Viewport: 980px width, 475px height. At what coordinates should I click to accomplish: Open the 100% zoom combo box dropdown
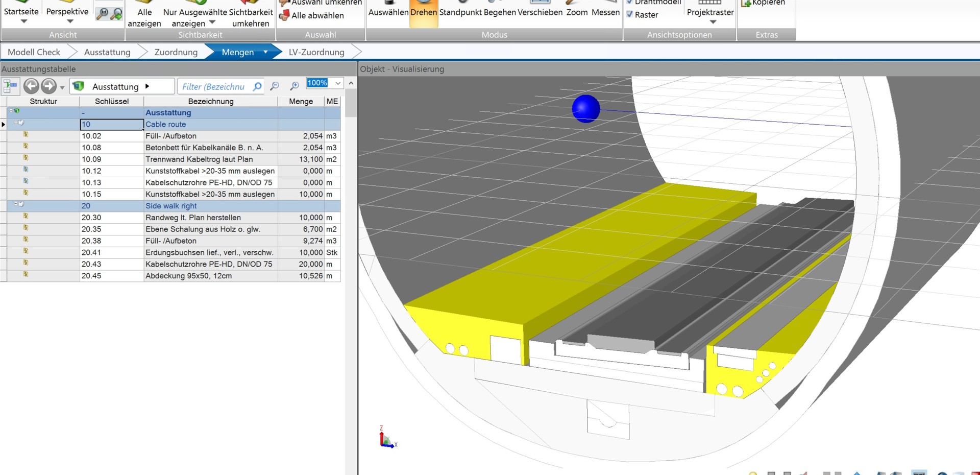(337, 83)
